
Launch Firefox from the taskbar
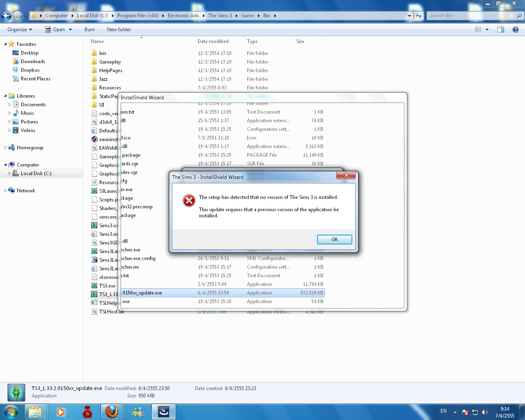[x=112, y=412]
